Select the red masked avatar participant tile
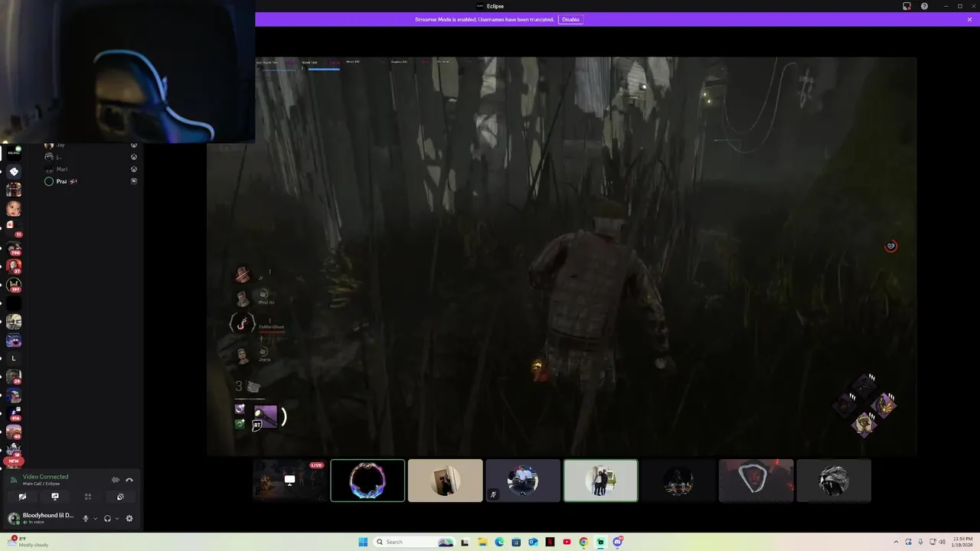980x551 pixels. (x=756, y=481)
